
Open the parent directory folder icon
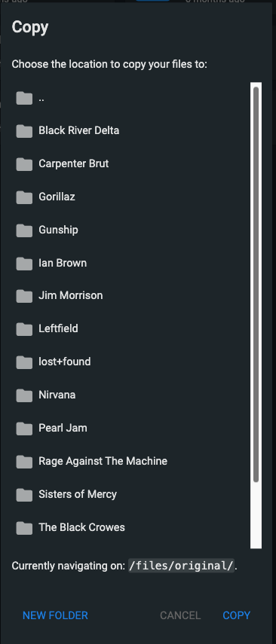coord(24,98)
